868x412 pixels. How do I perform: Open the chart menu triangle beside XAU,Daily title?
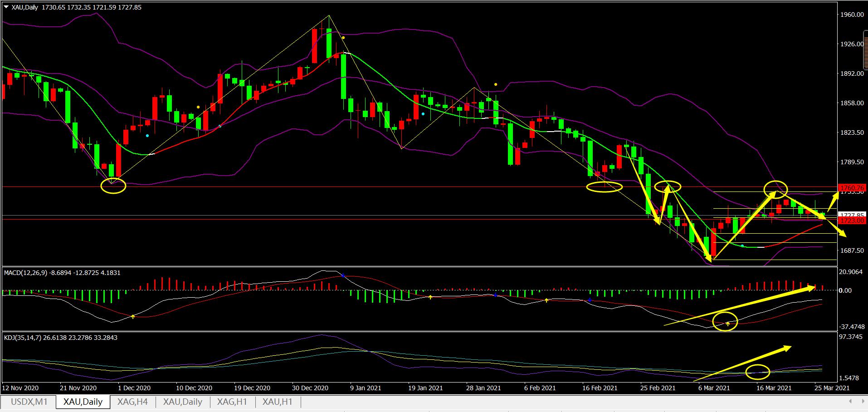pyautogui.click(x=6, y=7)
